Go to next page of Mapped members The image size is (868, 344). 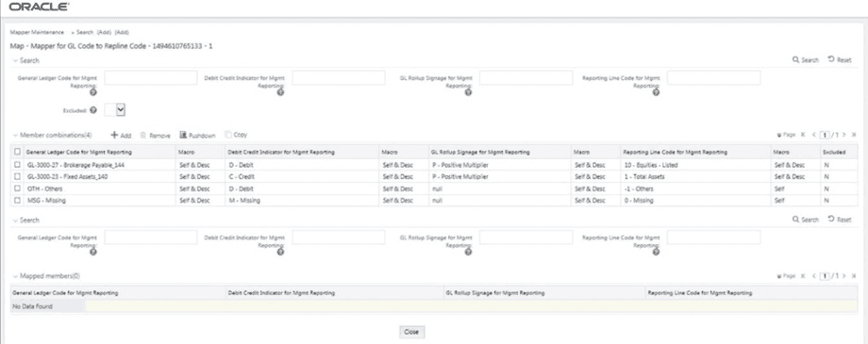844,275
